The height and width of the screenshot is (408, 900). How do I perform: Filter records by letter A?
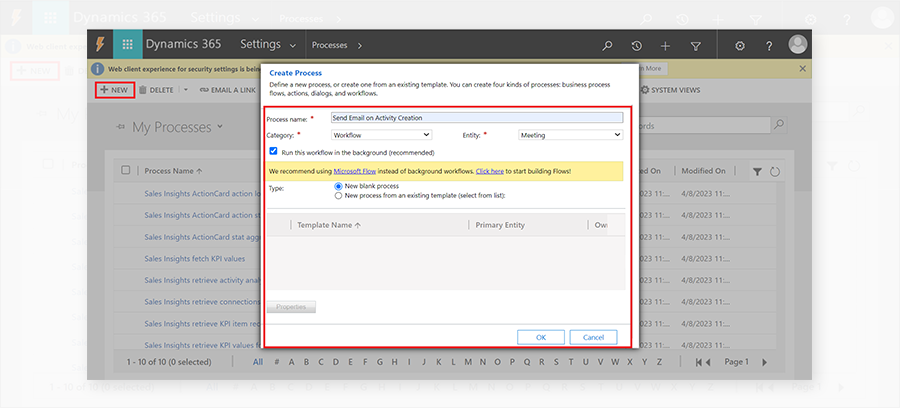click(292, 362)
